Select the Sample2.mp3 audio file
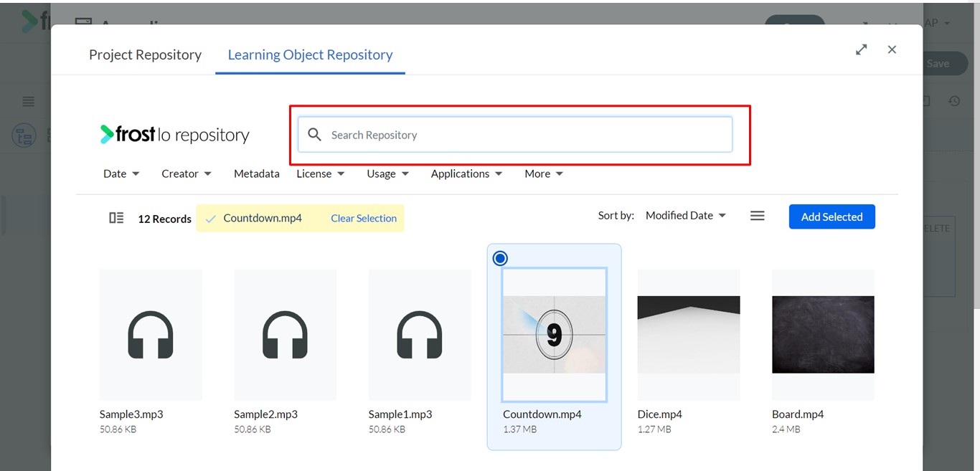980x471 pixels. coord(285,351)
